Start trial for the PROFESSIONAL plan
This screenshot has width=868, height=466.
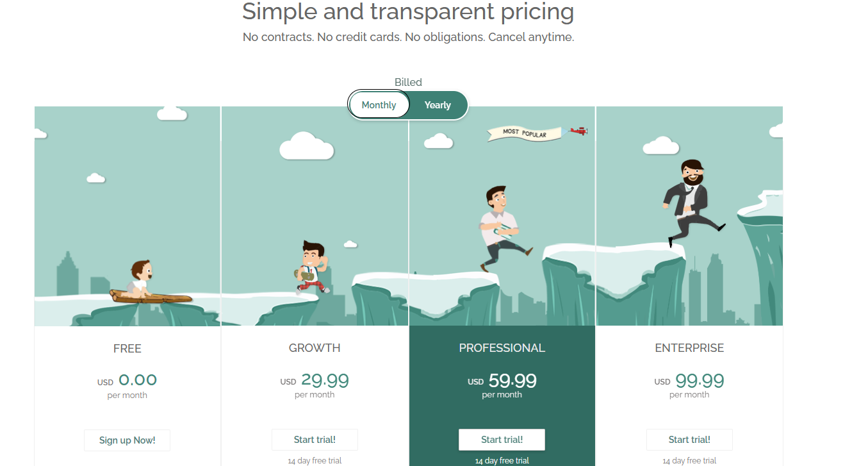(502, 440)
